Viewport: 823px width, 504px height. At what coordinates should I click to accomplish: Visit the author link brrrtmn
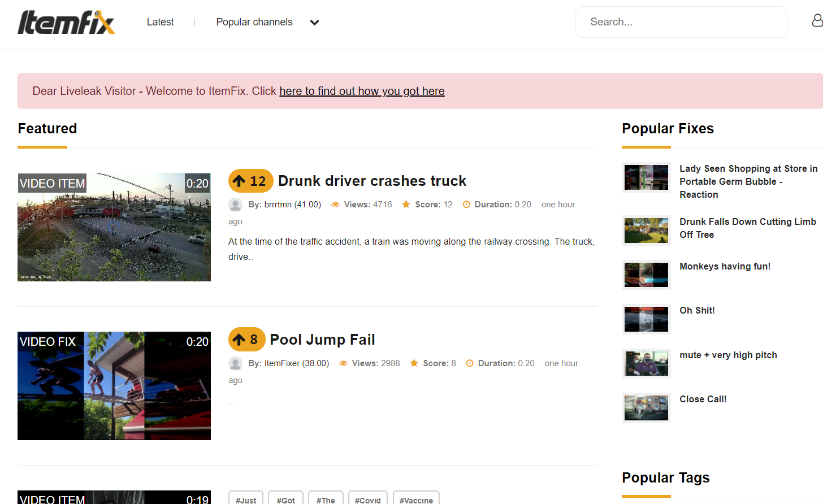click(292, 205)
